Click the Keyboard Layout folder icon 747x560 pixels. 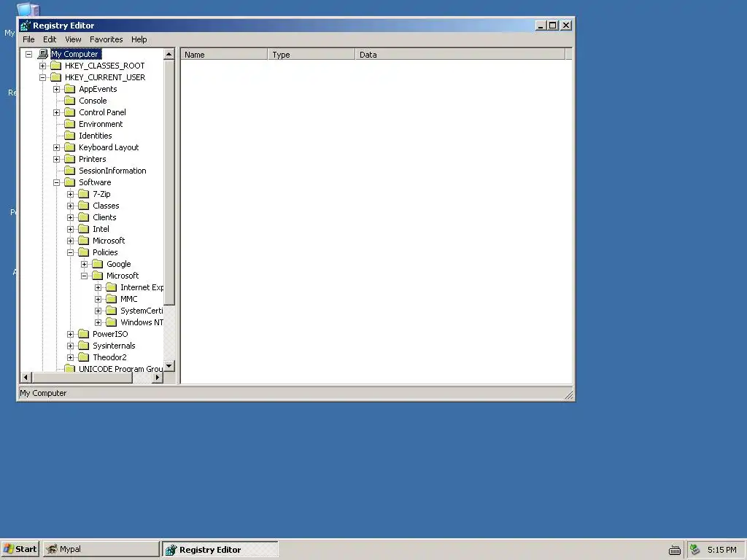pyautogui.click(x=70, y=147)
